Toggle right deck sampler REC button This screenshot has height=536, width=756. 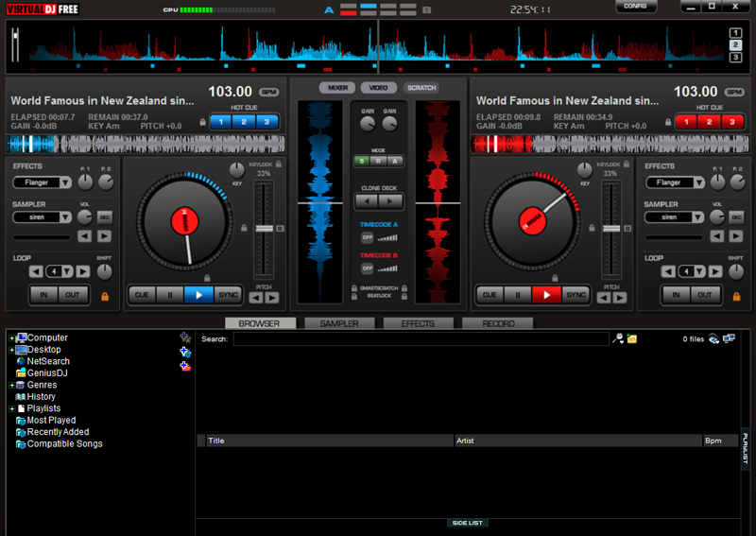pos(736,217)
